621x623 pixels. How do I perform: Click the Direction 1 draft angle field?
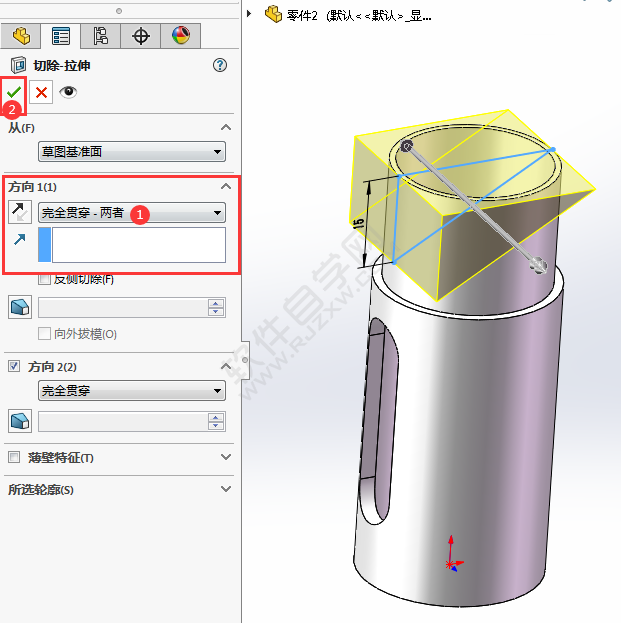tap(123, 308)
